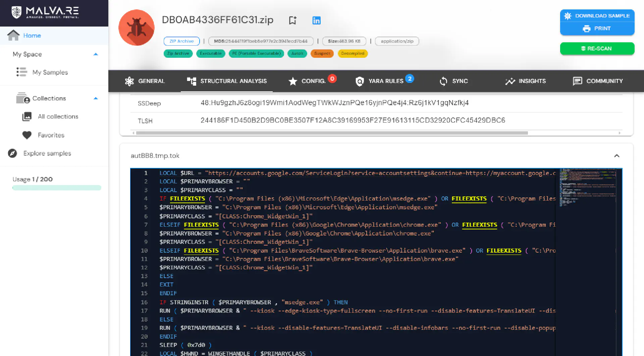Open the Home sidebar item

tap(54, 36)
